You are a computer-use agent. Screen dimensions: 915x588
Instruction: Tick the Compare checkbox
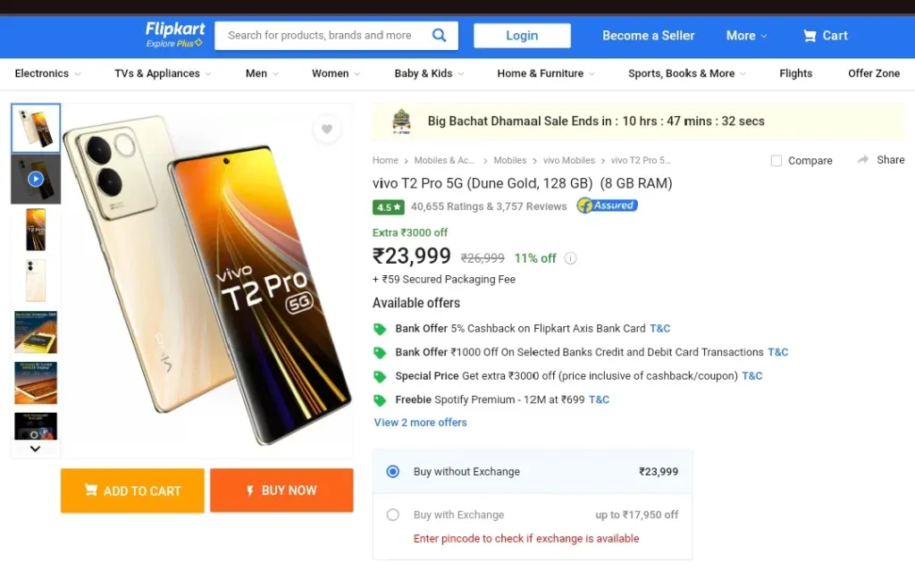tap(776, 161)
